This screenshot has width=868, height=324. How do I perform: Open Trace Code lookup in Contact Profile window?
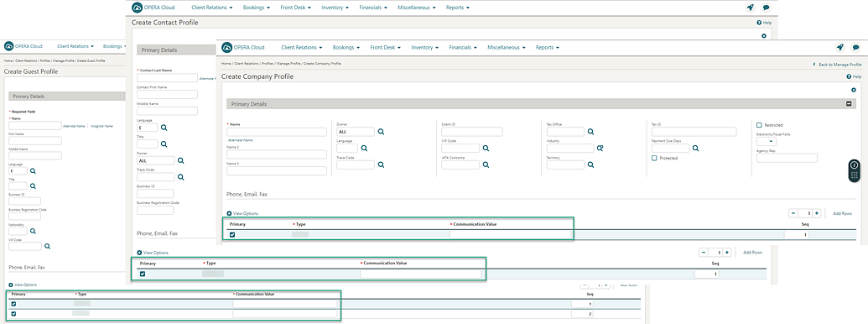pyautogui.click(x=180, y=177)
